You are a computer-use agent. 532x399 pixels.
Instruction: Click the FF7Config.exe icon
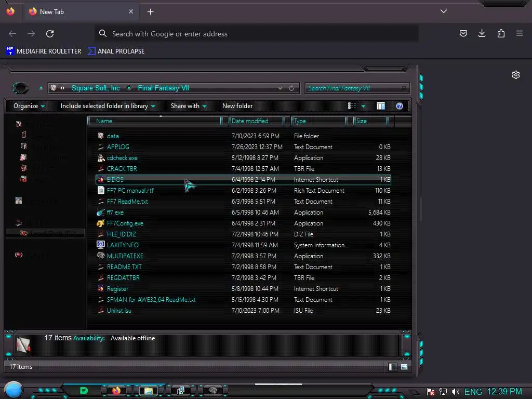(101, 223)
